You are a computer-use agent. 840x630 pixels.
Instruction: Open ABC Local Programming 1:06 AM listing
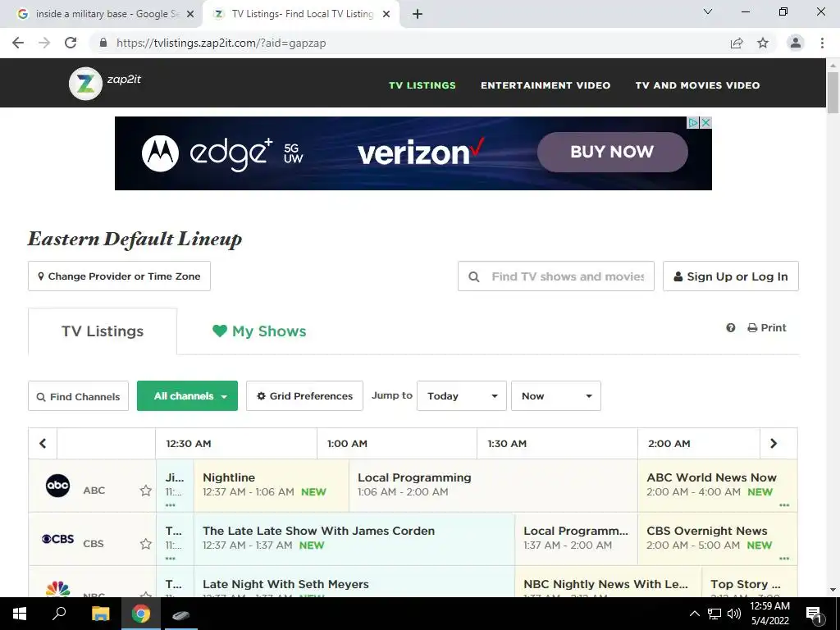coord(493,484)
